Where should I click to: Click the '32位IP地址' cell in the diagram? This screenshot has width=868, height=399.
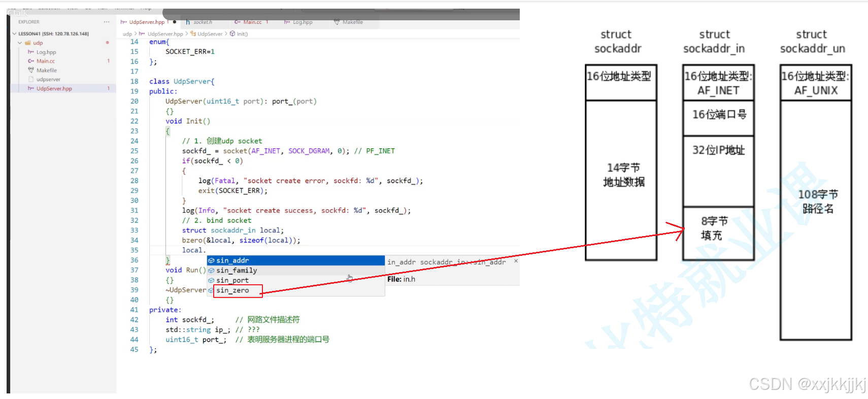click(x=719, y=171)
